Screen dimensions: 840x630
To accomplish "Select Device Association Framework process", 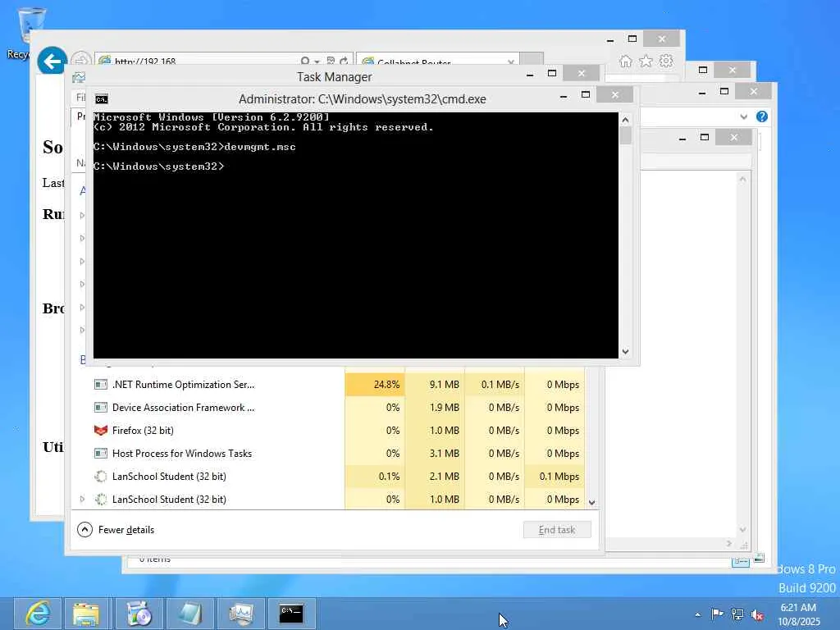I will pyautogui.click(x=328, y=408).
